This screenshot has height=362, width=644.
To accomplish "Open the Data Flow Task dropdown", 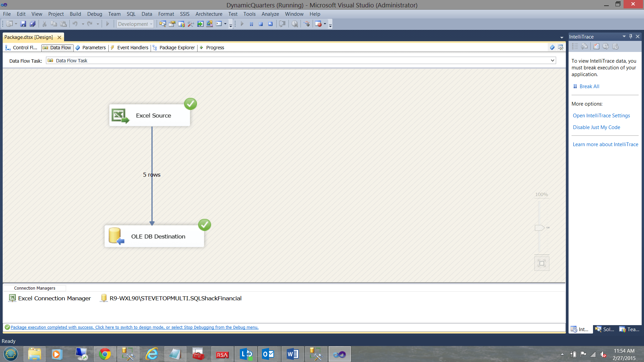I will [x=553, y=60].
